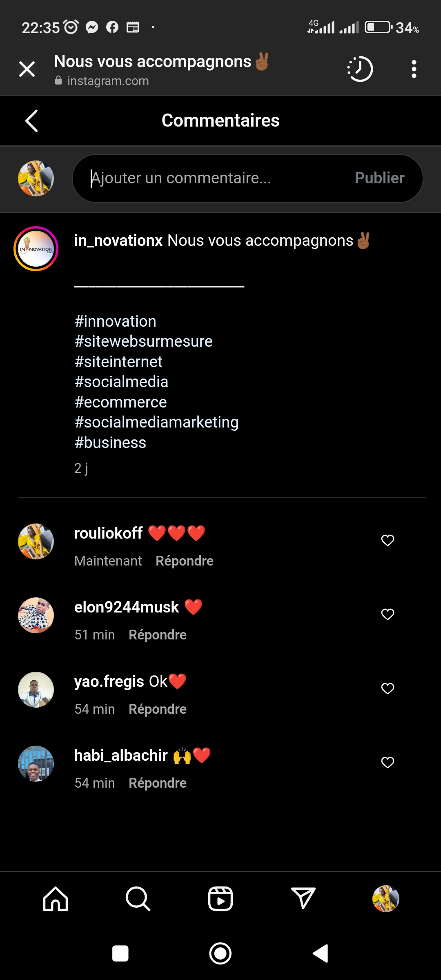The width and height of the screenshot is (441, 980).
Task: Reply to yao.fregis's comment
Action: (158, 709)
